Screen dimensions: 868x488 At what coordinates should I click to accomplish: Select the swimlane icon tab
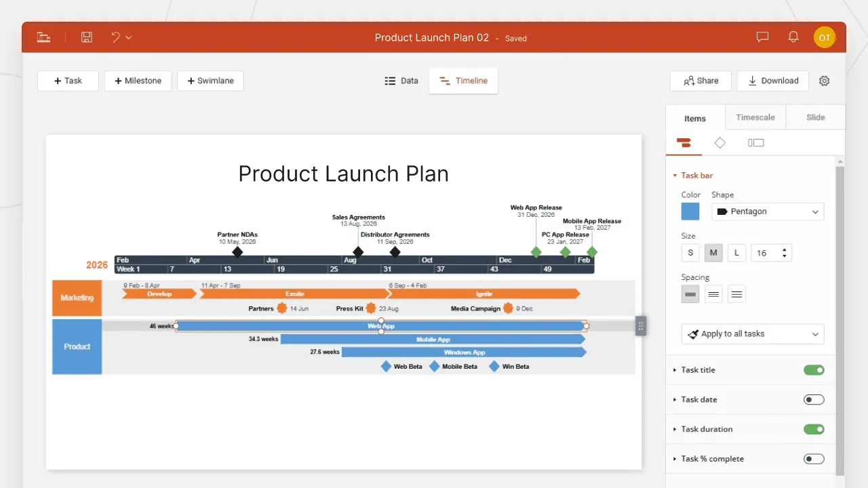tap(755, 142)
